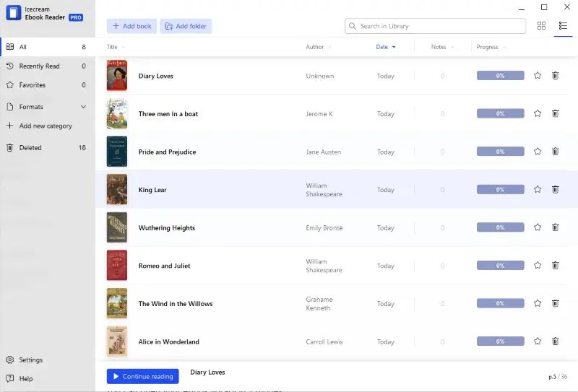Screen dimensions: 578x392
Task: Star Wuthering Heights as a favorite
Action: (x=538, y=227)
